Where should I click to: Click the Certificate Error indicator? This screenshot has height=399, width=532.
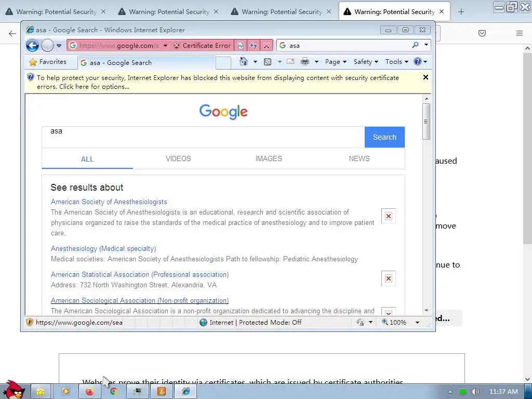(x=202, y=46)
